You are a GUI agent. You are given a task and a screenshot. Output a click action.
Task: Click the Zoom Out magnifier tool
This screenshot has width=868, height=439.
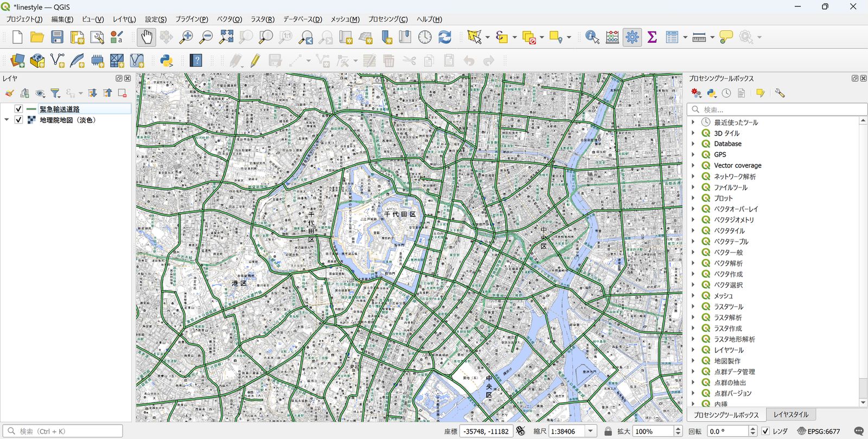point(206,37)
